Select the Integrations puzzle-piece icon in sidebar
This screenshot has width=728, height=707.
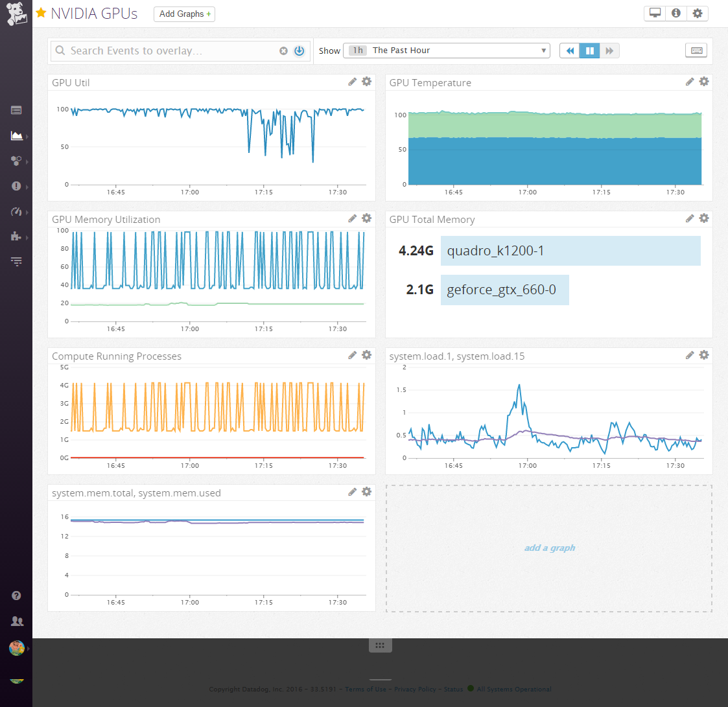[16, 237]
